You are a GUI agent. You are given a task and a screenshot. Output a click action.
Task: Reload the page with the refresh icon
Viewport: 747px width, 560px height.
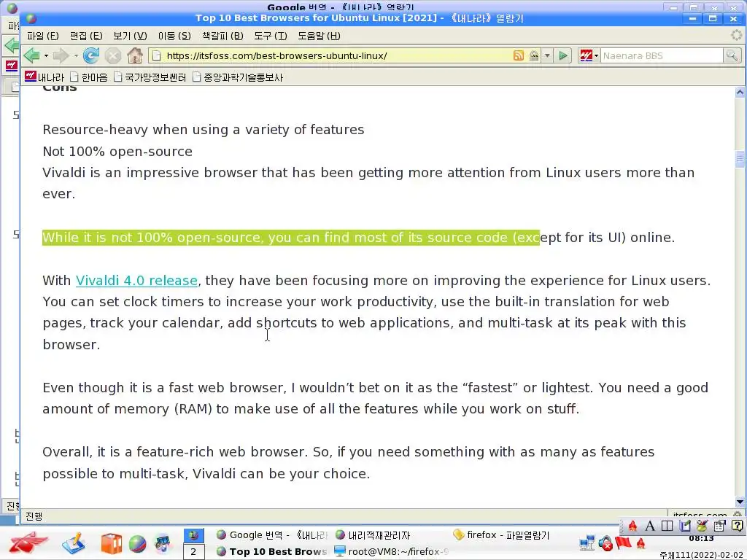(90, 55)
